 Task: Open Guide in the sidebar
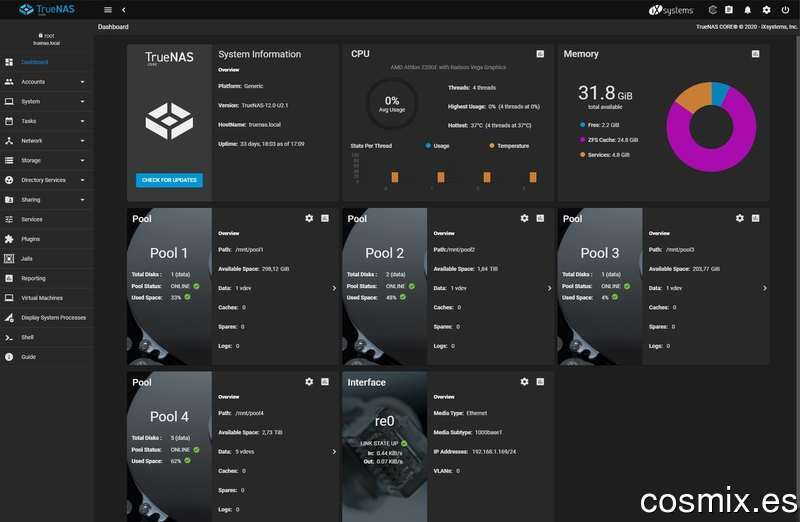coord(47,357)
